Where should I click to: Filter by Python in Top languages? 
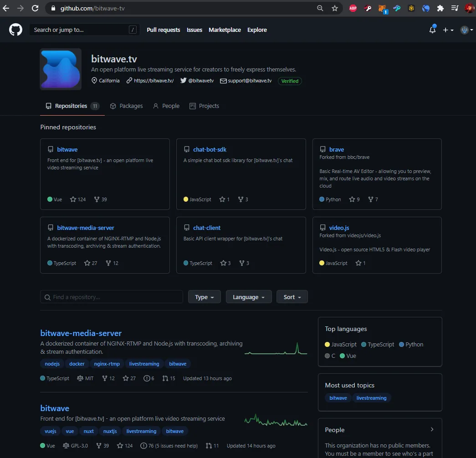pos(411,345)
